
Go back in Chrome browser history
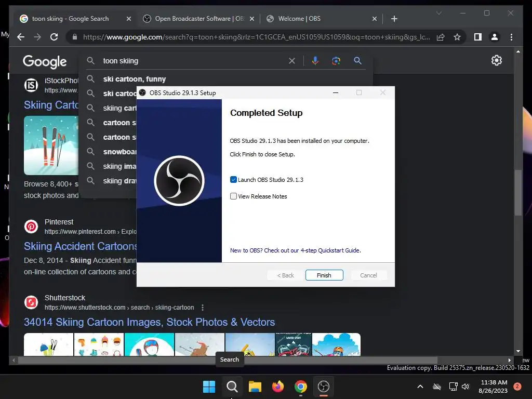point(21,37)
